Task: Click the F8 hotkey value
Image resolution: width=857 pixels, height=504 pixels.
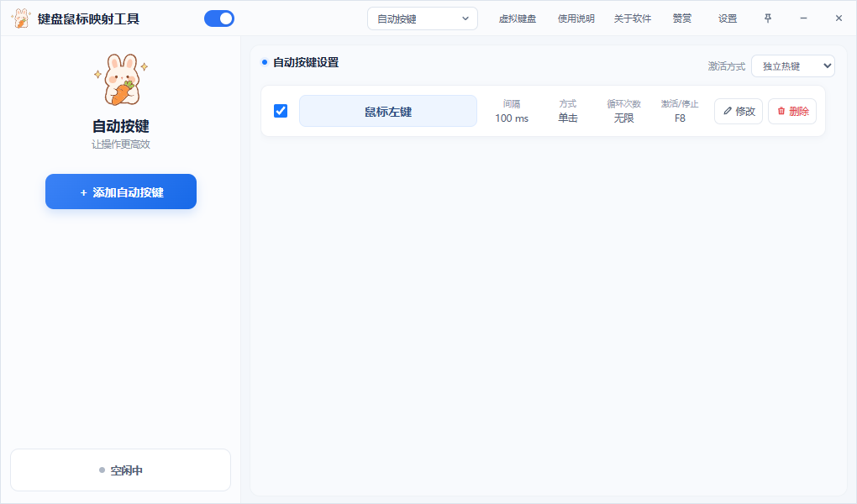Action: click(x=680, y=118)
